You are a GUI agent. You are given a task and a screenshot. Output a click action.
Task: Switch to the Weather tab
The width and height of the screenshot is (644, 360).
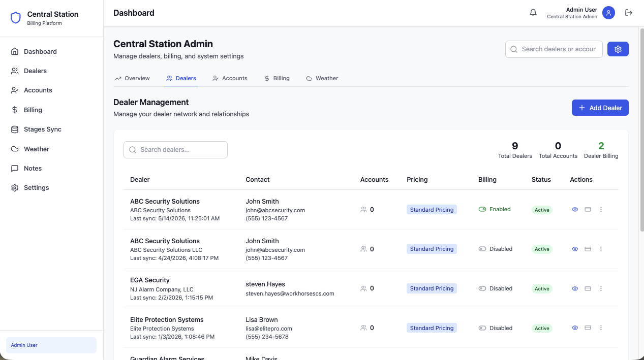tap(322, 78)
